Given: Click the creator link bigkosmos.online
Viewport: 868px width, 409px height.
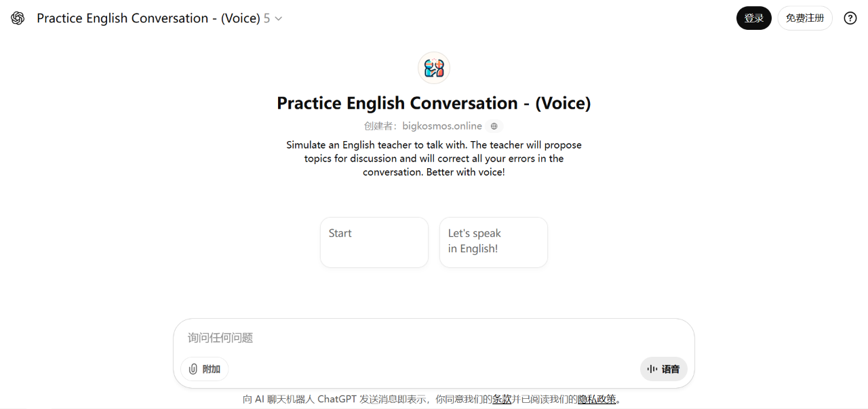Looking at the screenshot, I should (441, 126).
